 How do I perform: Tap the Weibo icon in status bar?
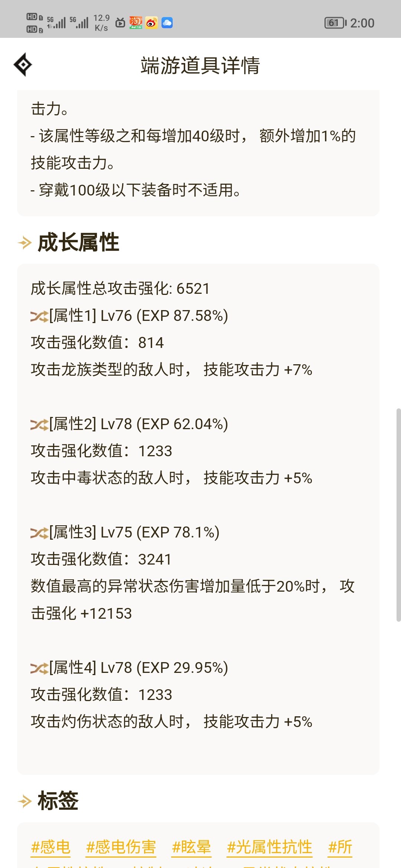151,23
